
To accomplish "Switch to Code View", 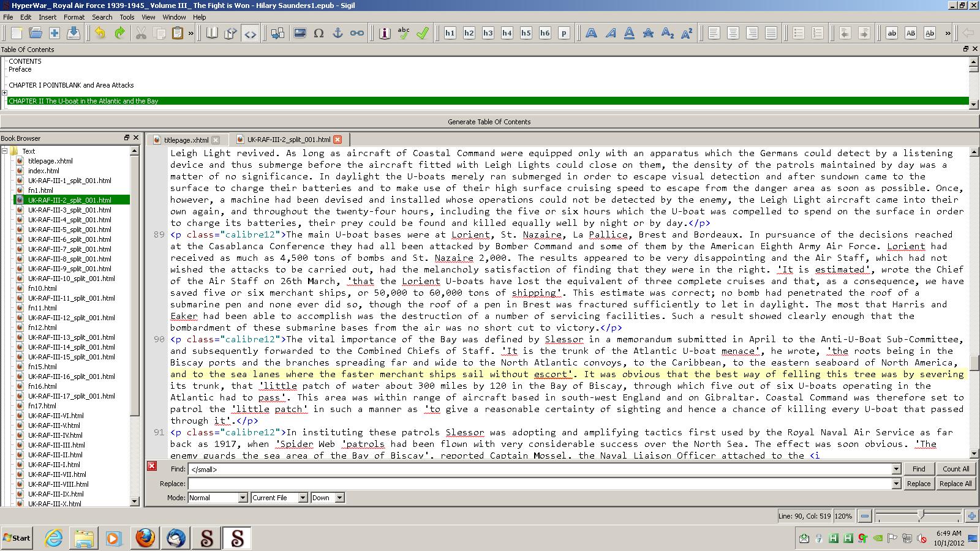I will tap(250, 33).
